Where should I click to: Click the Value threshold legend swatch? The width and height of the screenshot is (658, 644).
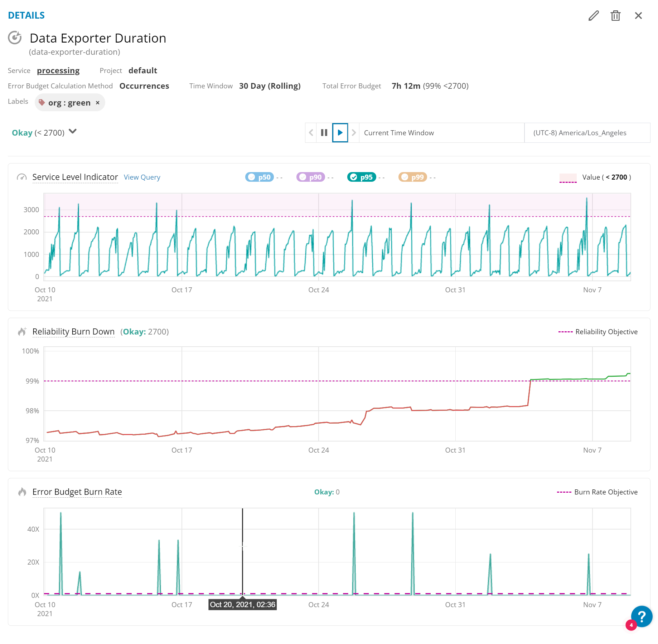(568, 178)
